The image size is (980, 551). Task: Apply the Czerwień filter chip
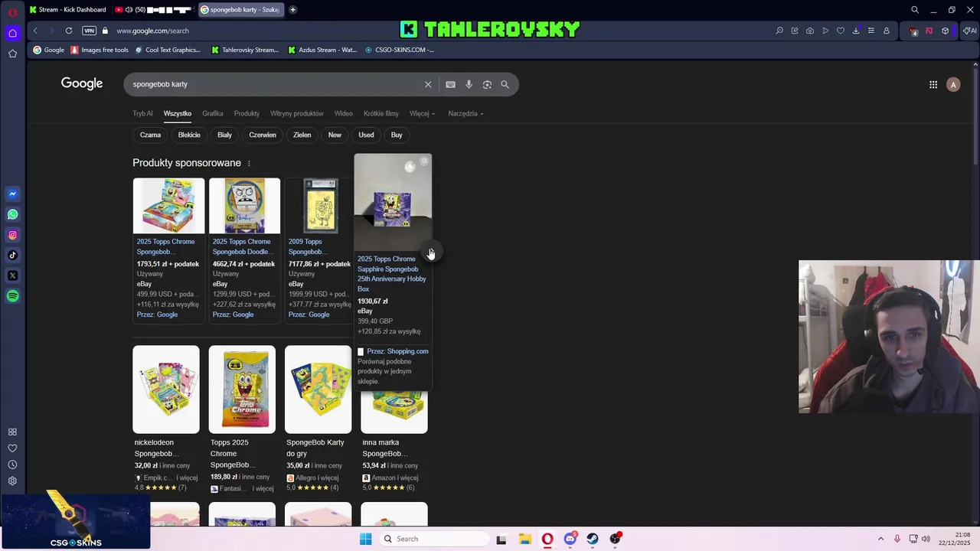pos(263,135)
